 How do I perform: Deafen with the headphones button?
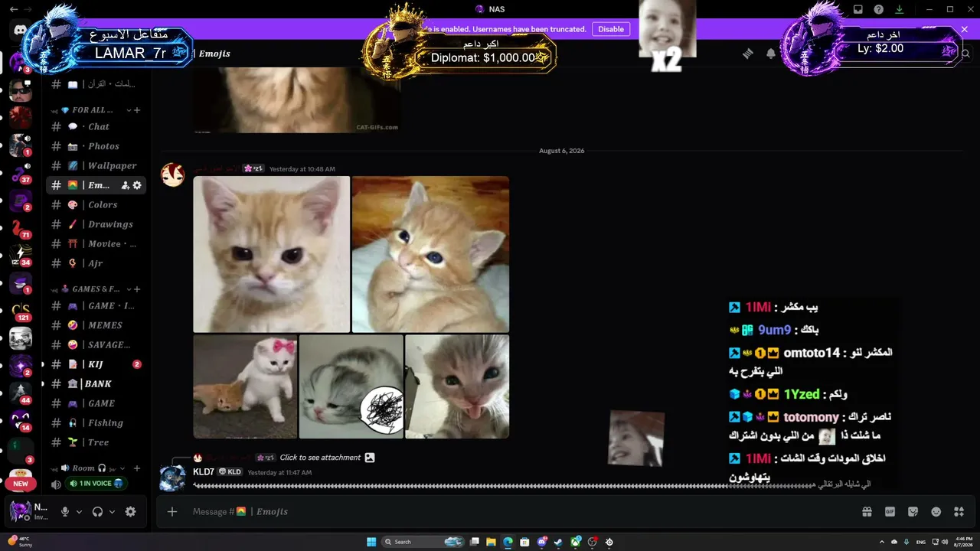(97, 512)
